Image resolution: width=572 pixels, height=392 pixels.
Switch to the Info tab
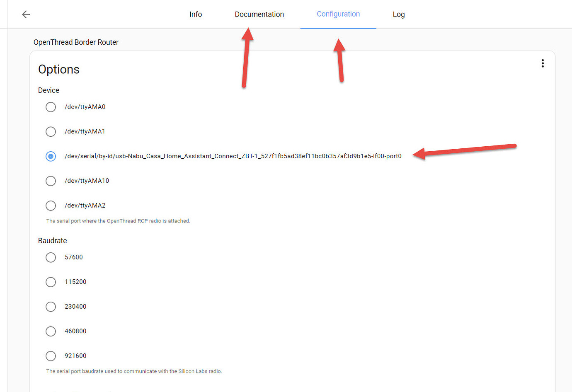[195, 14]
